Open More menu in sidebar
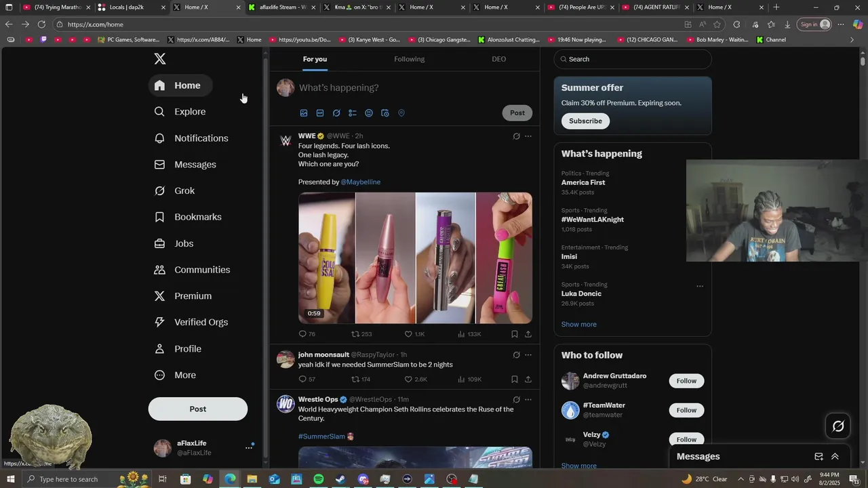Viewport: 868px width, 488px height. (175, 375)
